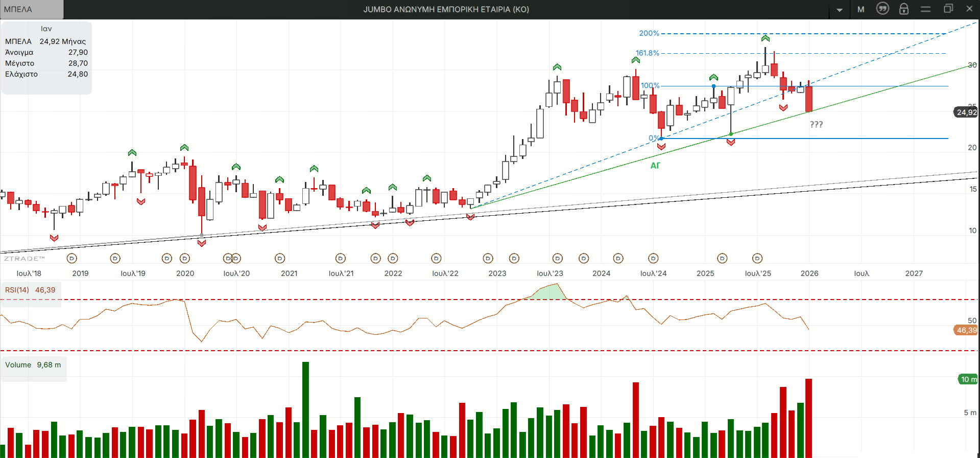Select the '???' text annotation on chart

click(816, 124)
